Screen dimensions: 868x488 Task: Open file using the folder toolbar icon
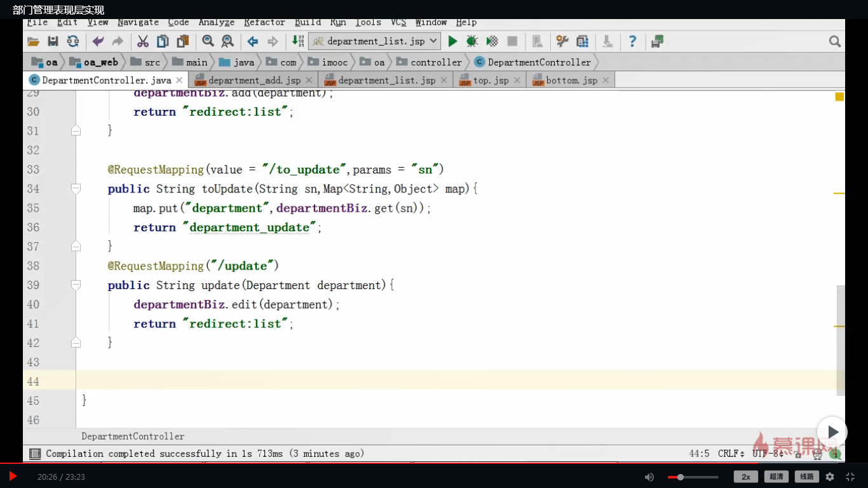(x=34, y=41)
